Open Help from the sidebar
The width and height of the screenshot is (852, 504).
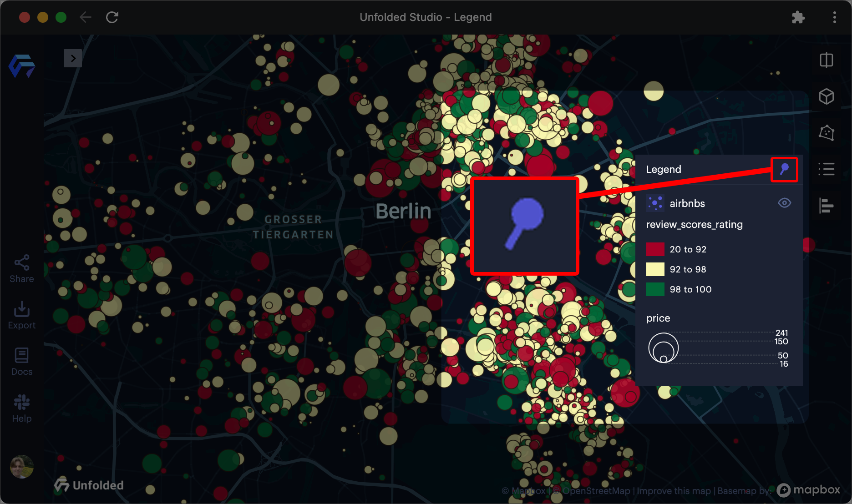click(x=22, y=409)
